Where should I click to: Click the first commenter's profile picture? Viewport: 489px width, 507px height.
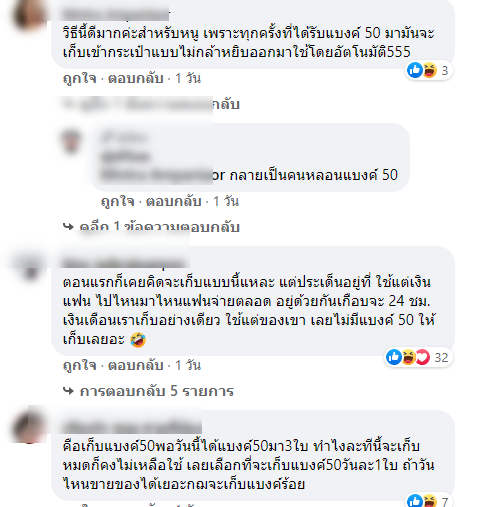[x=29, y=14]
